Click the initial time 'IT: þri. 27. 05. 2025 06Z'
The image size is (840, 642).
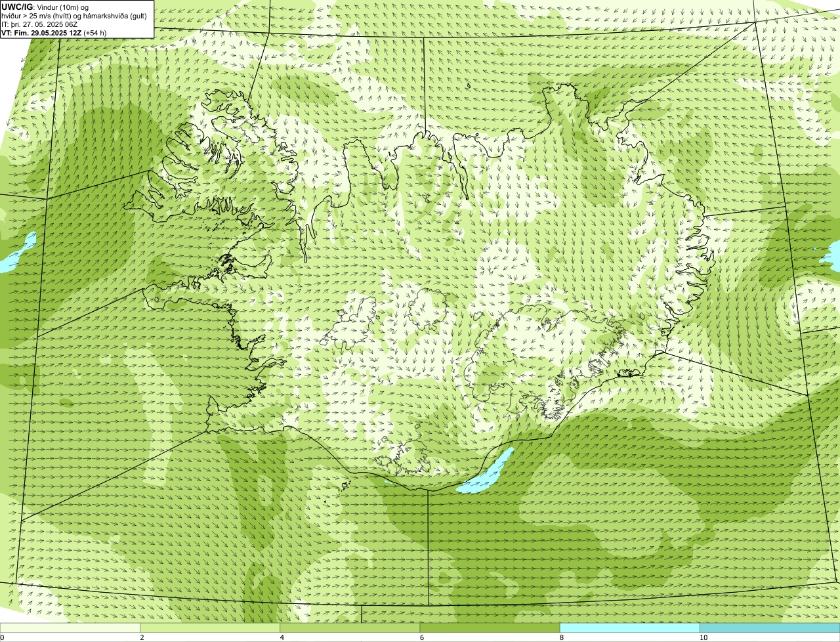pos(40,24)
